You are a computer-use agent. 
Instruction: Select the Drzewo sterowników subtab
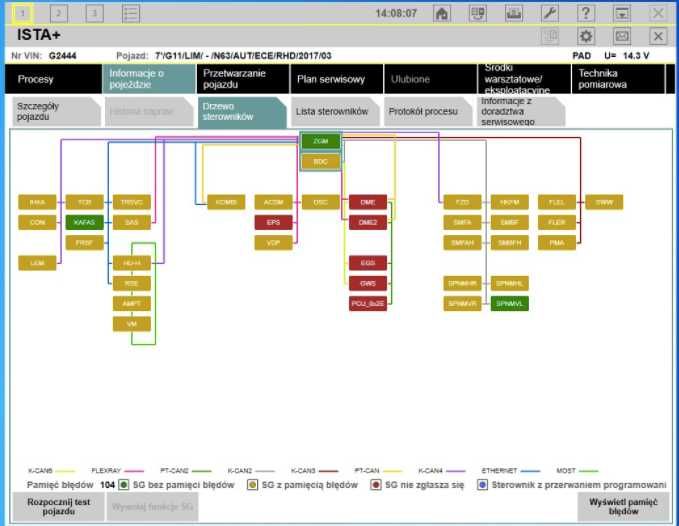(x=242, y=112)
